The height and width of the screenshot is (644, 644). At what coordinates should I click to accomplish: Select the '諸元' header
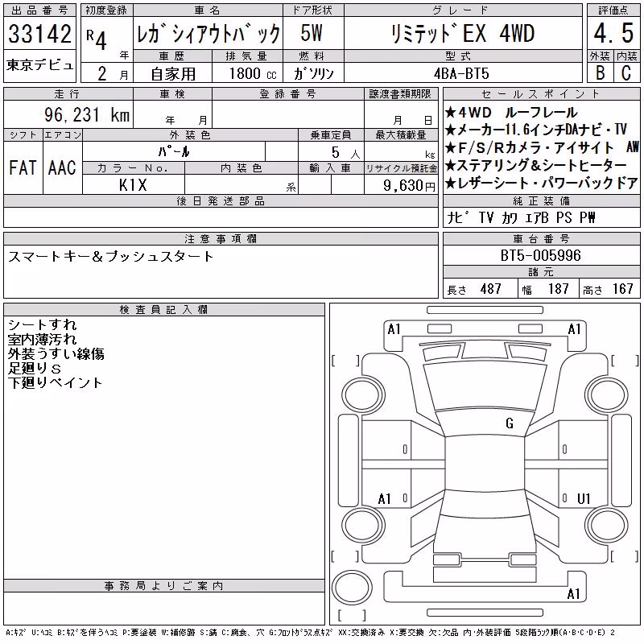click(541, 272)
